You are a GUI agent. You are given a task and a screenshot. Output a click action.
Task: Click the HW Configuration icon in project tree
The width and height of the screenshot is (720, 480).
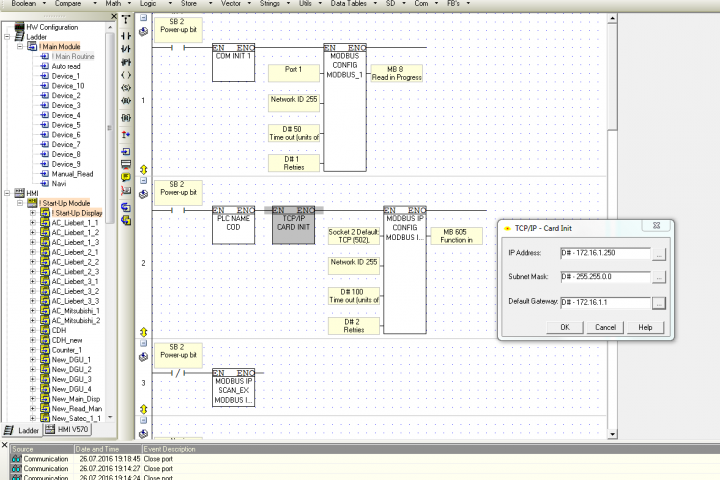pos(19,27)
